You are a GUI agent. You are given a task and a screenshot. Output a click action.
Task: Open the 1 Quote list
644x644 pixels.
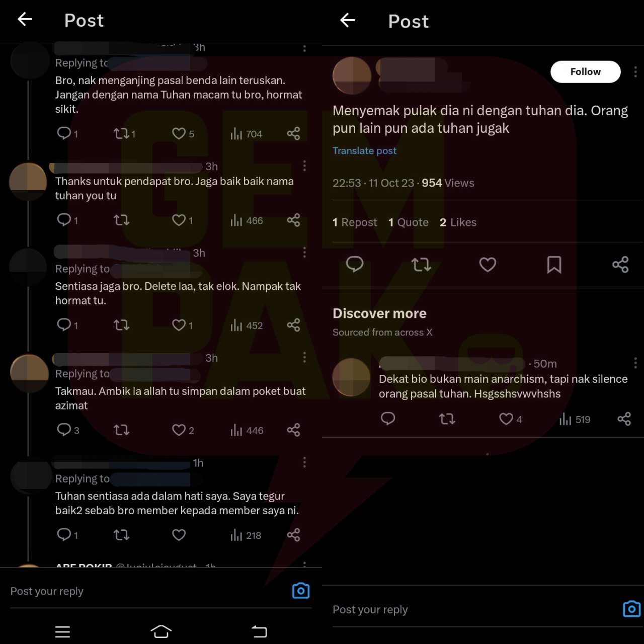[409, 222]
